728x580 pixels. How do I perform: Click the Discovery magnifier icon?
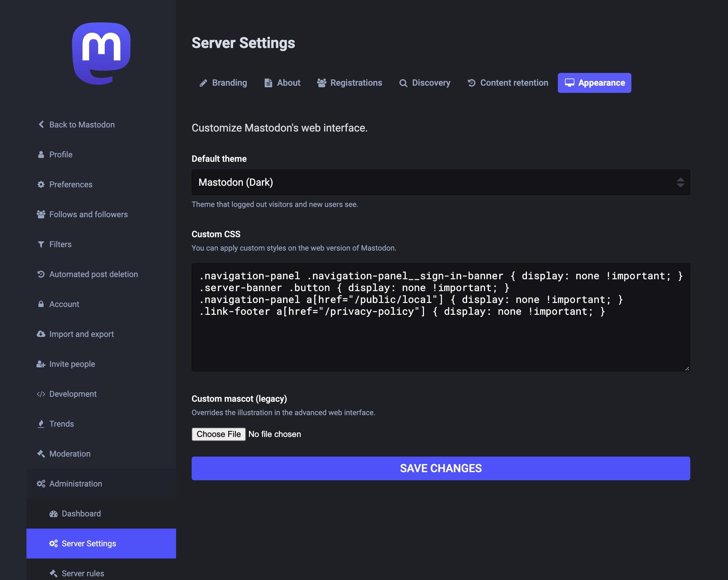point(403,83)
